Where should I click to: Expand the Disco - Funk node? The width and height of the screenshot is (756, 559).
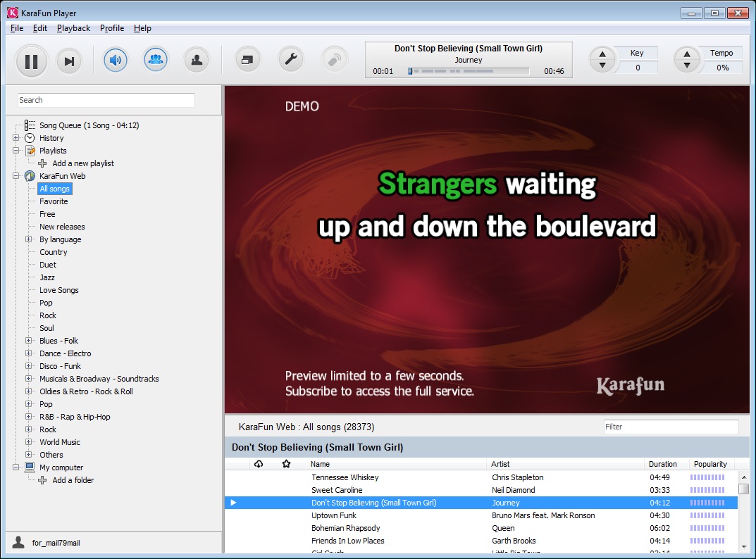pyautogui.click(x=29, y=366)
